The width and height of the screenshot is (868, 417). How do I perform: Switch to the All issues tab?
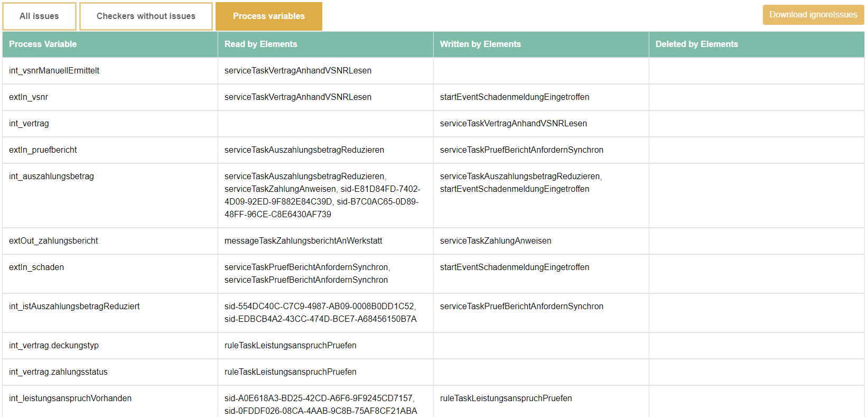[x=39, y=16]
